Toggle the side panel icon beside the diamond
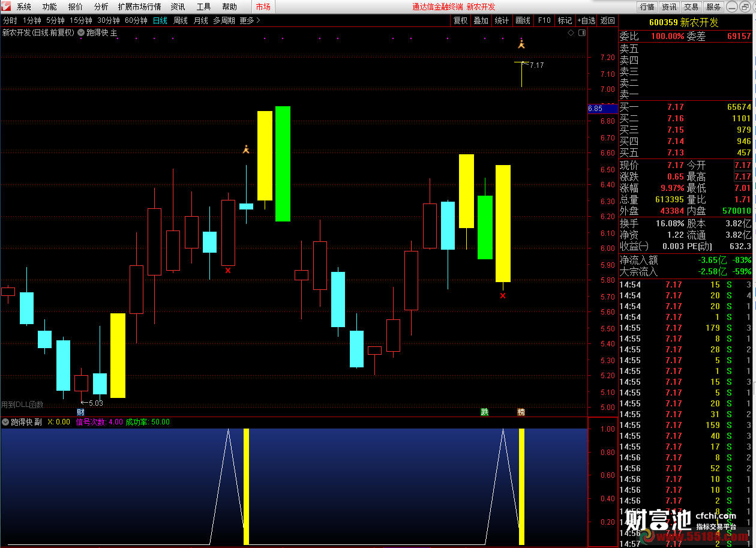The height and width of the screenshot is (548, 756). [581, 33]
